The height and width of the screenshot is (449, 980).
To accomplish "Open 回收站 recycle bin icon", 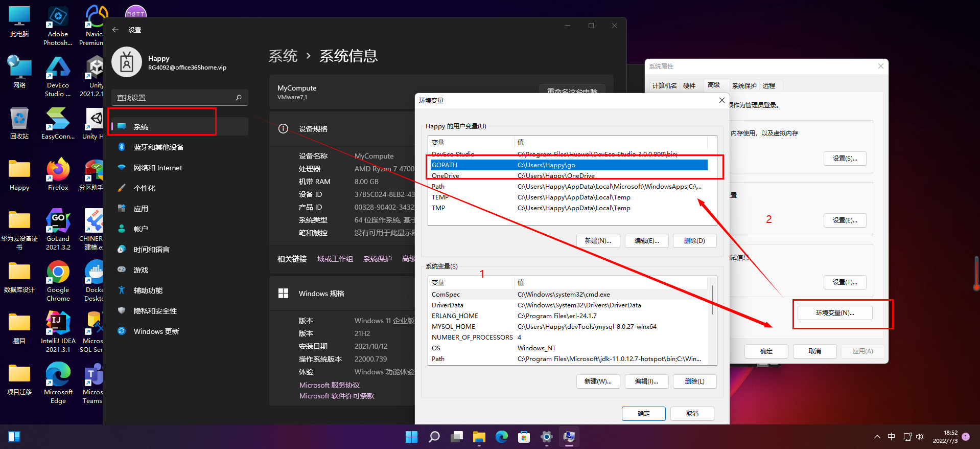I will pos(19,124).
